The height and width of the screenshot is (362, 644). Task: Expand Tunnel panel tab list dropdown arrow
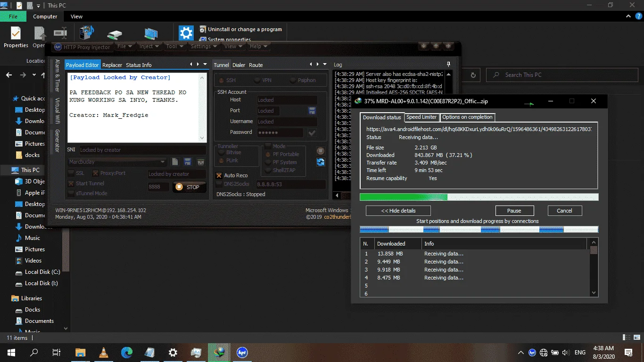[x=325, y=64]
